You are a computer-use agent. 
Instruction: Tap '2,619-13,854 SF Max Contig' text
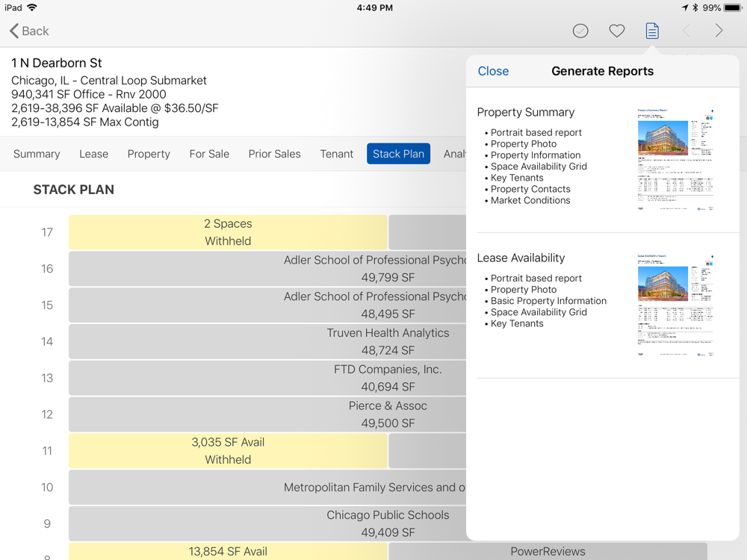tap(85, 122)
